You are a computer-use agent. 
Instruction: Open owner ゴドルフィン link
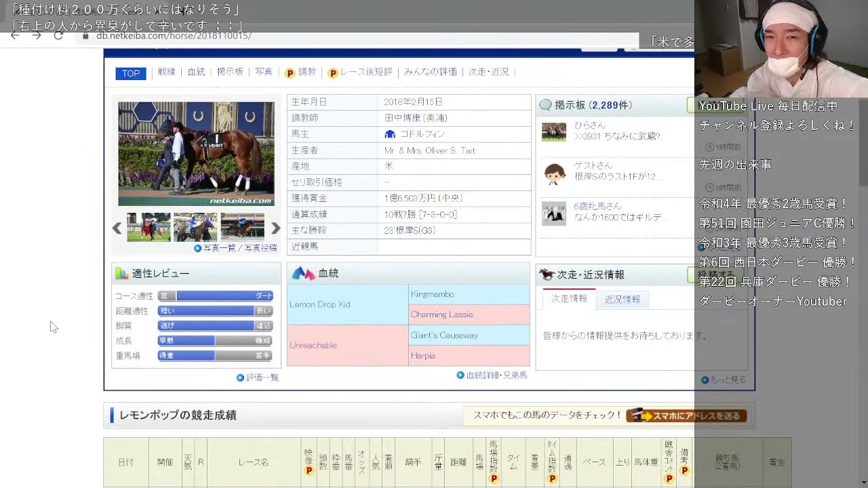click(422, 134)
